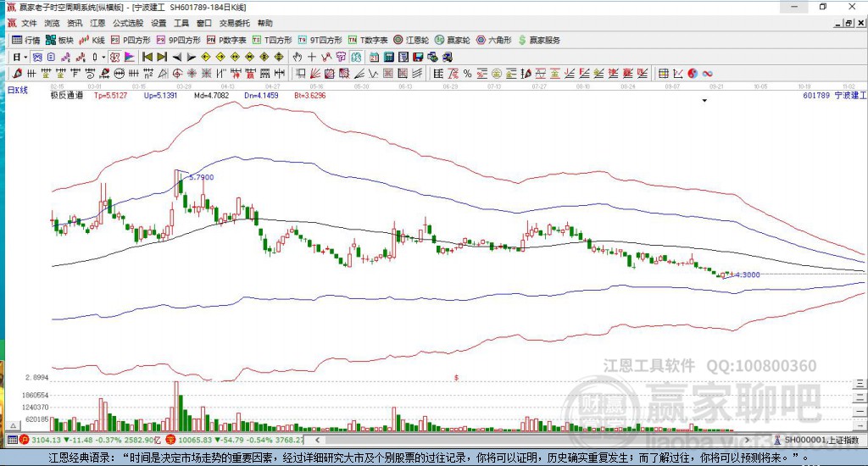Click the axis chart icon beside the grid

pos(678,74)
